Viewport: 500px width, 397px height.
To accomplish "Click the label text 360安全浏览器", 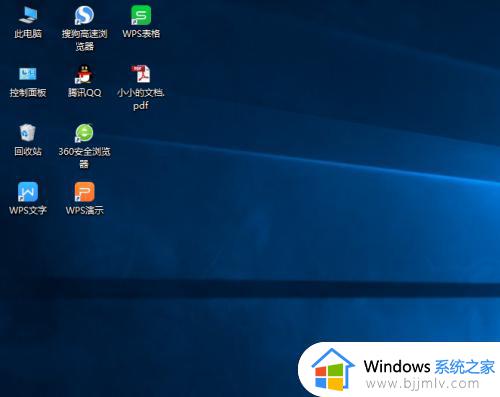I will coord(84,157).
